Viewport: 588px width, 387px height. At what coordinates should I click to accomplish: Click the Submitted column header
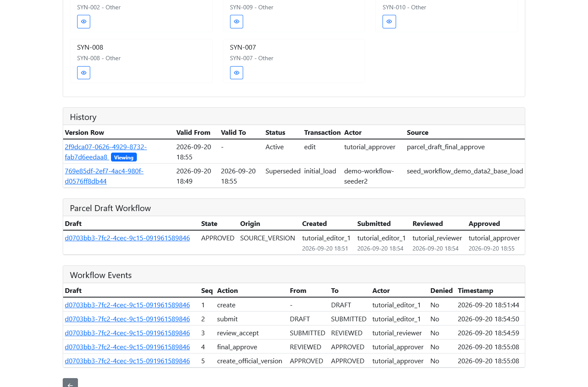pos(374,224)
